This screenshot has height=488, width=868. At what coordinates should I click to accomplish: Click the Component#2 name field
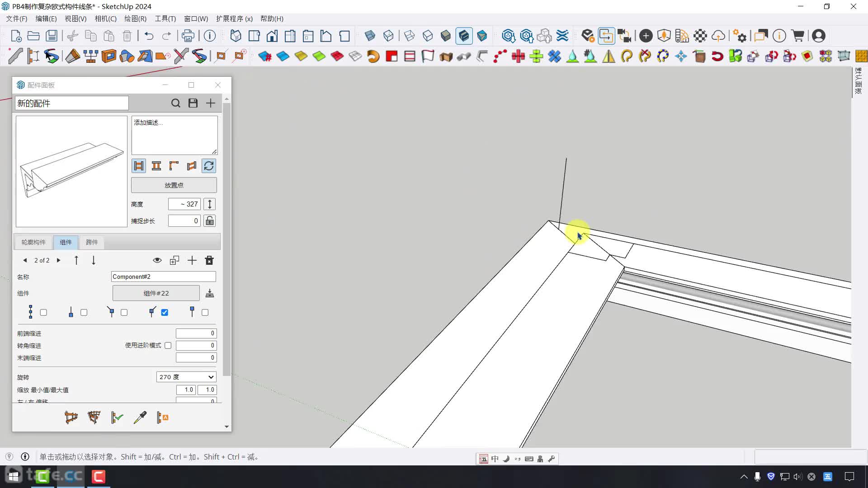tap(164, 277)
